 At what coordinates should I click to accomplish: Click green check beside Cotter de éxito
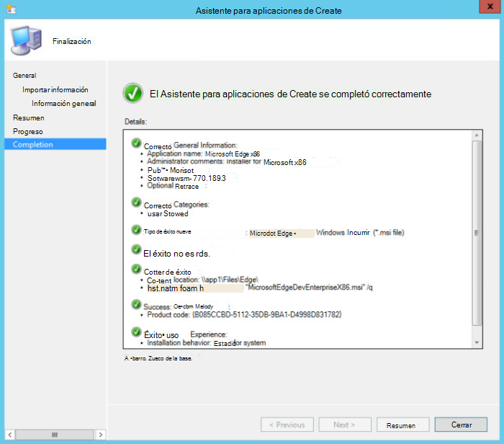(x=136, y=269)
